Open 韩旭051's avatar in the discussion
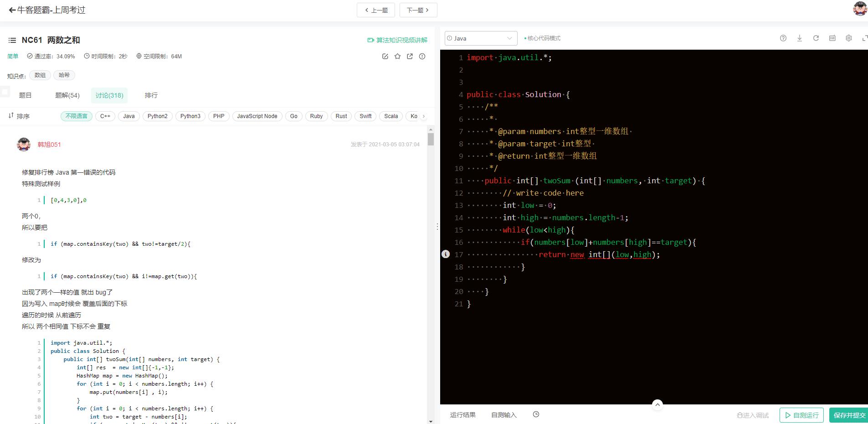This screenshot has height=424, width=868. pyautogui.click(x=24, y=145)
